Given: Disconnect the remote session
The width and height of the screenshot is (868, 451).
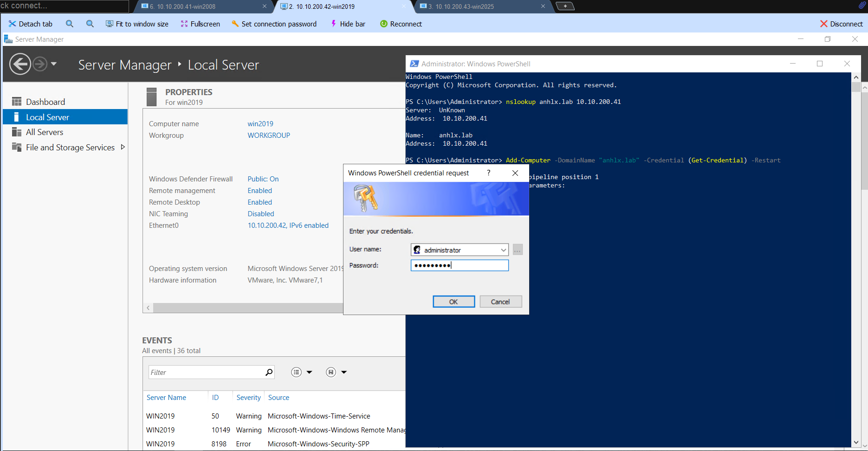Looking at the screenshot, I should 841,24.
